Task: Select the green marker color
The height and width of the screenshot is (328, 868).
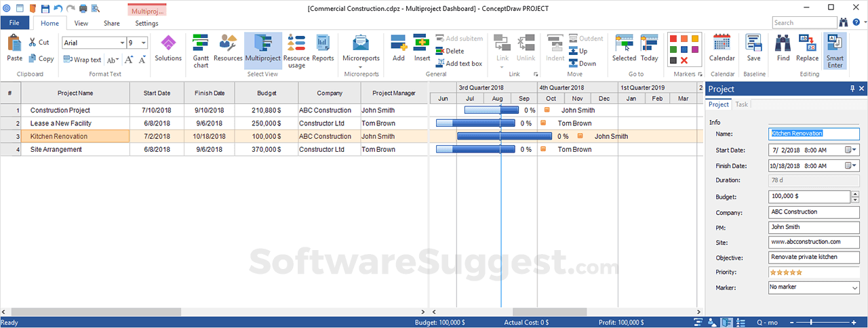Action: coord(673,50)
